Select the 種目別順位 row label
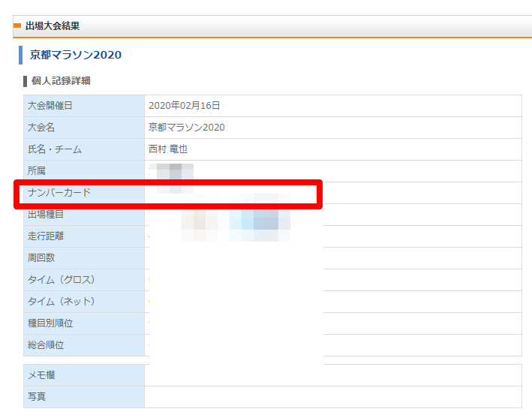Image resolution: width=532 pixels, height=412 pixels. [x=50, y=323]
